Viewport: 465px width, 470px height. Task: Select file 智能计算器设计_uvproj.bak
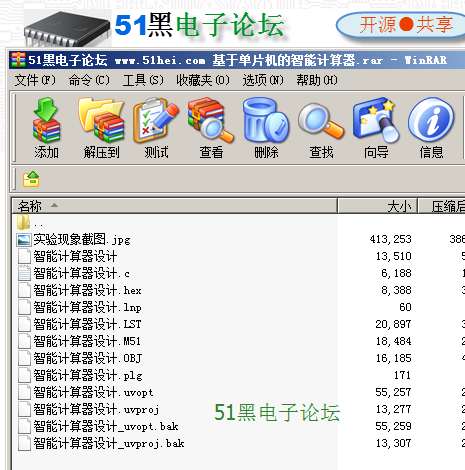[109, 443]
